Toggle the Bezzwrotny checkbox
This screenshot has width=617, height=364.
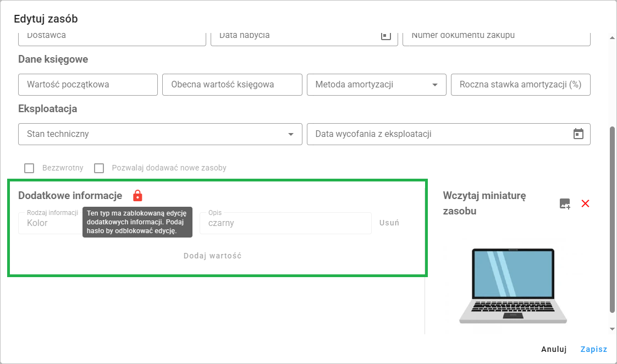(29, 168)
